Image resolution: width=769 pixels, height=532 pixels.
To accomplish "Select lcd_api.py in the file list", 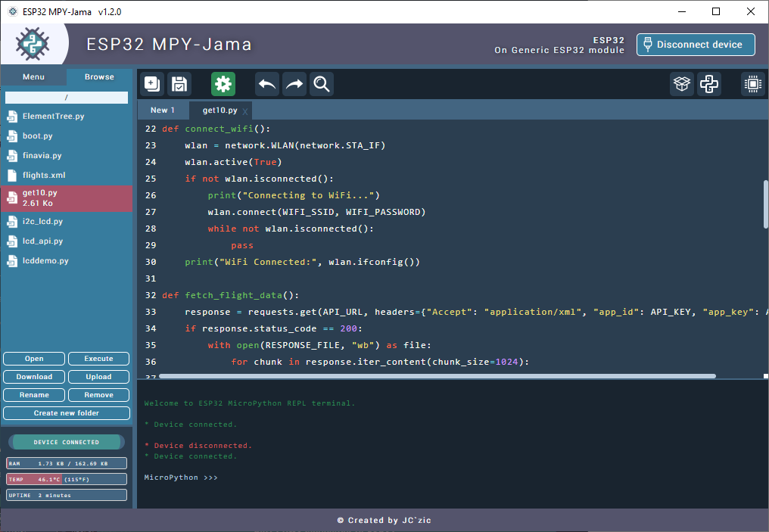I will click(x=66, y=241).
